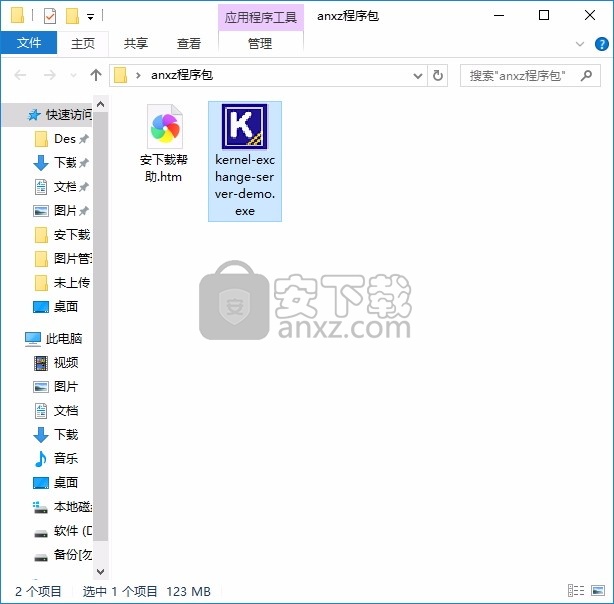Screen dimensions: 614x604
Task: Maximize the anxz程序包 window
Action: pyautogui.click(x=544, y=15)
